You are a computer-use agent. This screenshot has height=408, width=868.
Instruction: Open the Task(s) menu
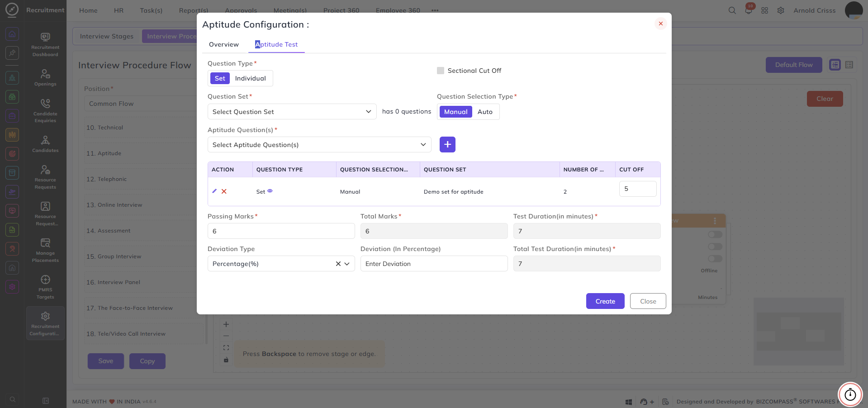pyautogui.click(x=151, y=10)
